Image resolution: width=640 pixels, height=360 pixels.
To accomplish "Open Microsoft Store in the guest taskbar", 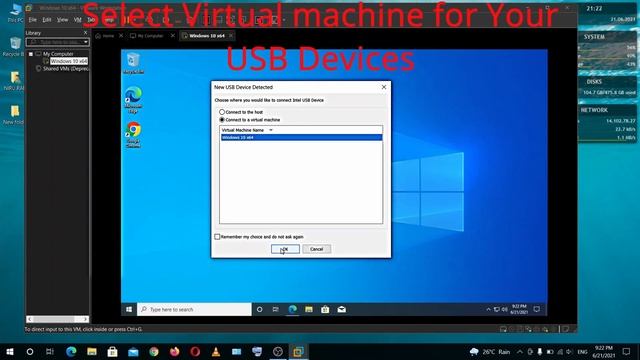I will point(325,309).
